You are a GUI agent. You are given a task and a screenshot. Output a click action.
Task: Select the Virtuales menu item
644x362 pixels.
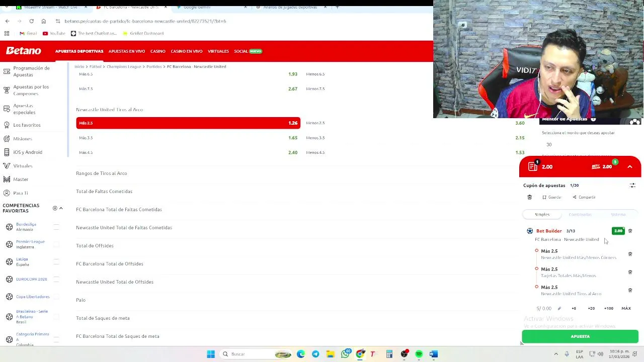(x=218, y=51)
